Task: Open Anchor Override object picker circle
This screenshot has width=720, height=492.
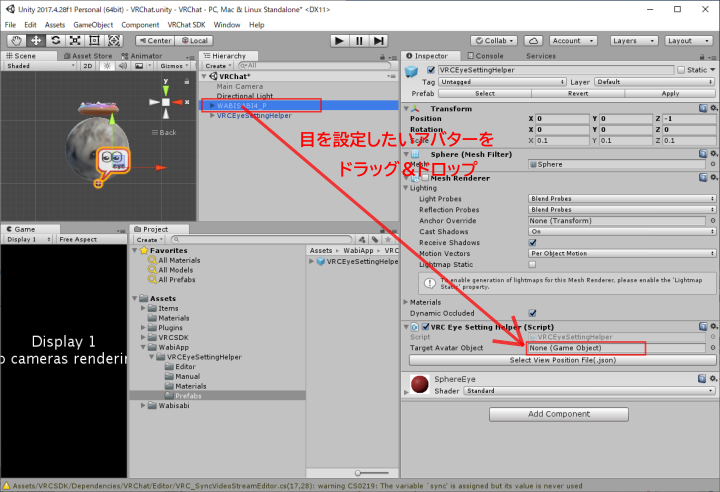Action: click(713, 221)
